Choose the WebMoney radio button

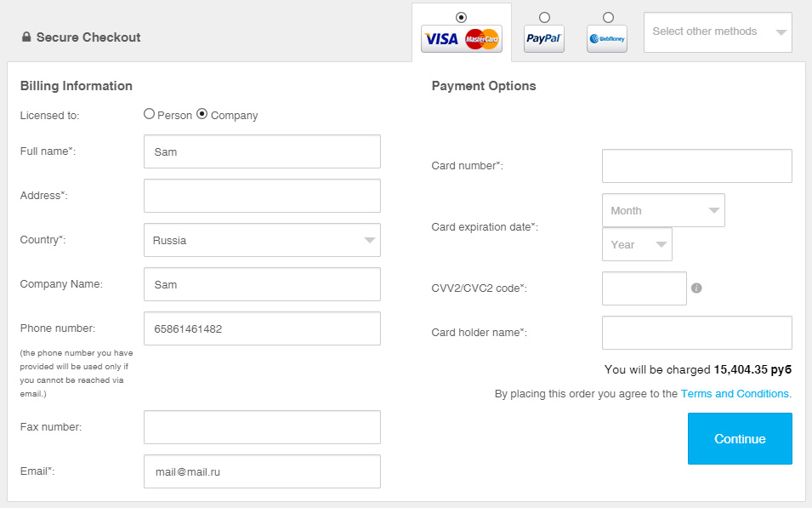608,17
